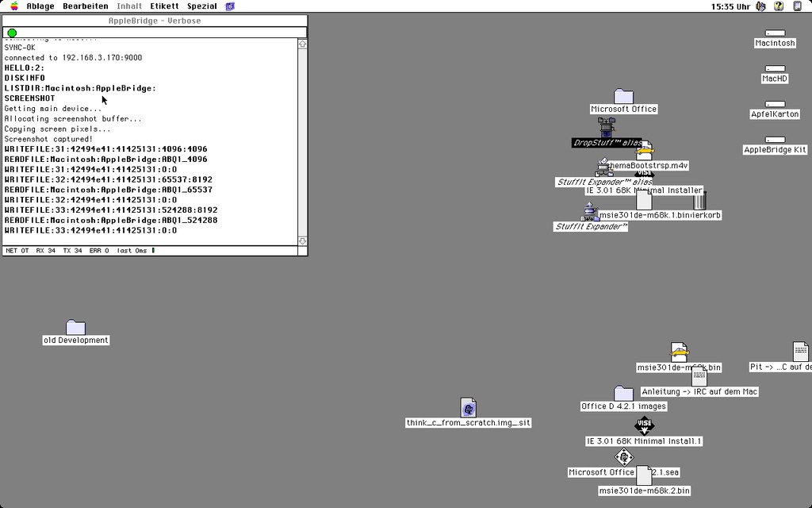Select the StuffIt Expander alias icon

603,167
